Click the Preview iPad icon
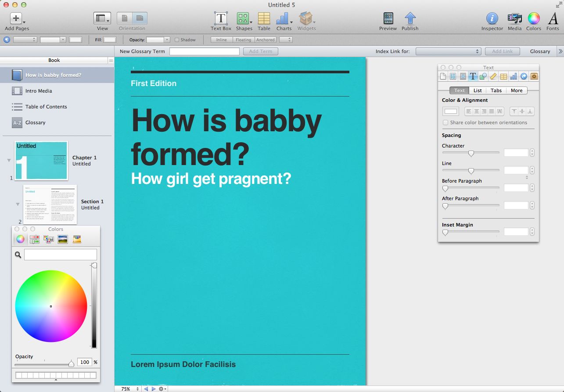 click(388, 18)
